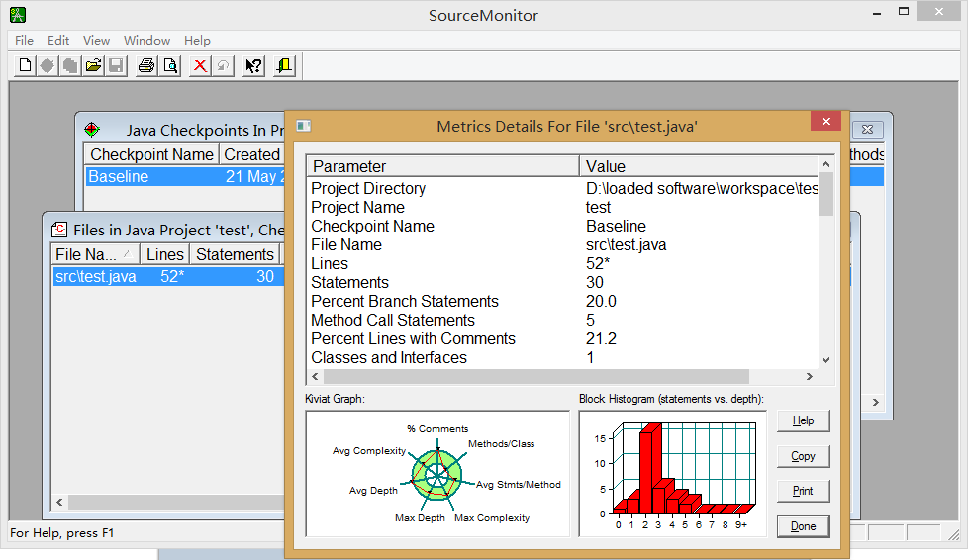This screenshot has width=968, height=560.
Task: Click scroll down arrow of metrics list
Action: [x=826, y=360]
